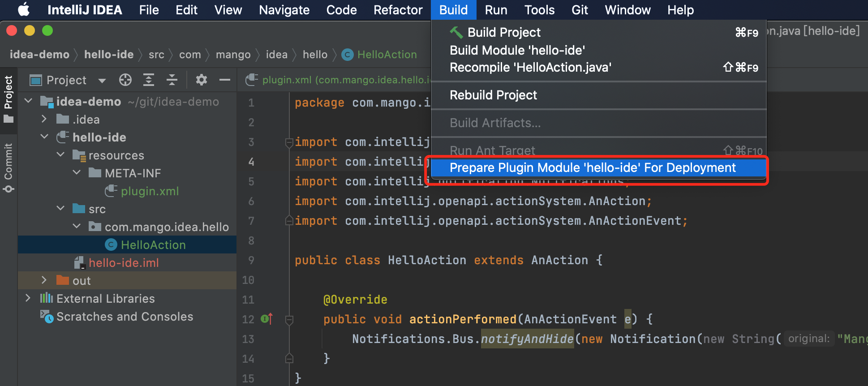The image size is (868, 386).
Task: Open the File menu
Action: [149, 10]
